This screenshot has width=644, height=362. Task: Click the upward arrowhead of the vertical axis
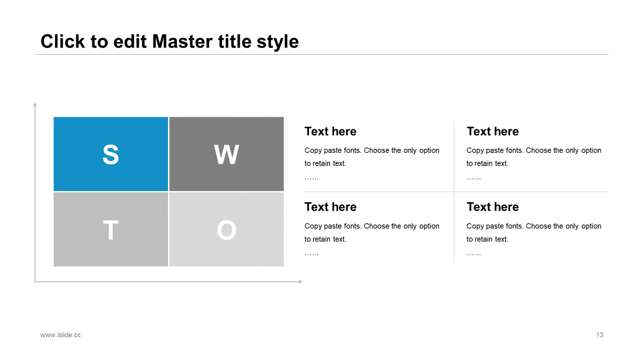coord(35,104)
